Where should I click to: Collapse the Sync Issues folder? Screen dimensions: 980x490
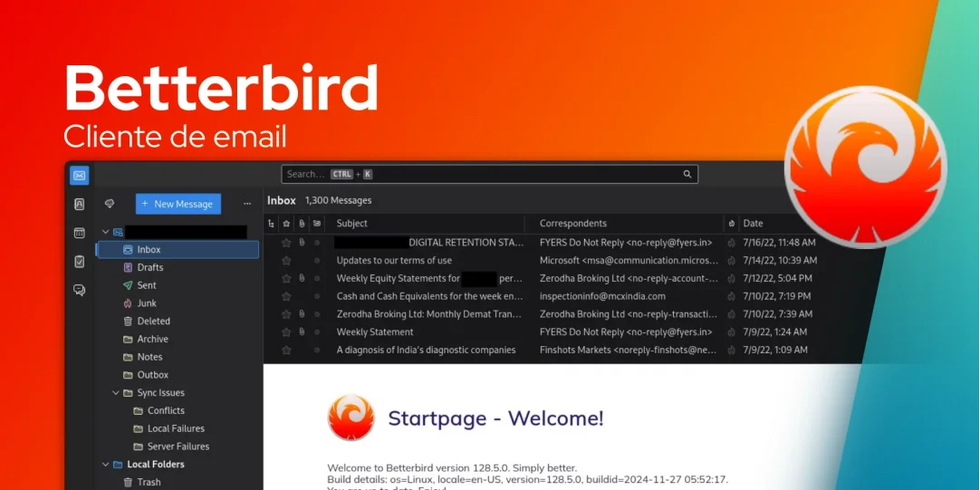pyautogui.click(x=116, y=393)
